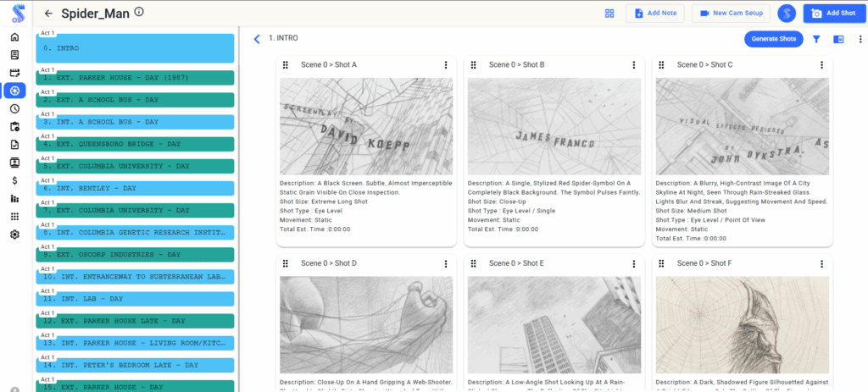
Task: Click Shot F drag handle dots
Action: tap(661, 263)
